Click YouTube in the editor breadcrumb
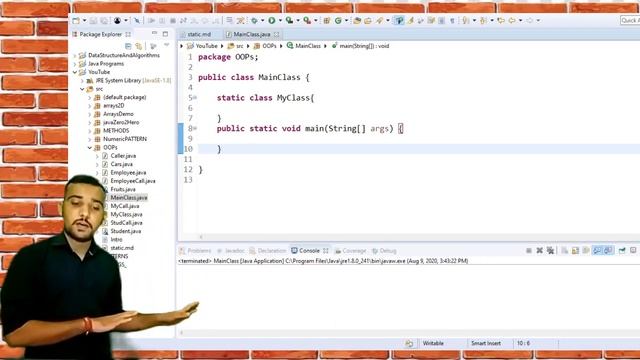640x360 pixels. (x=207, y=46)
